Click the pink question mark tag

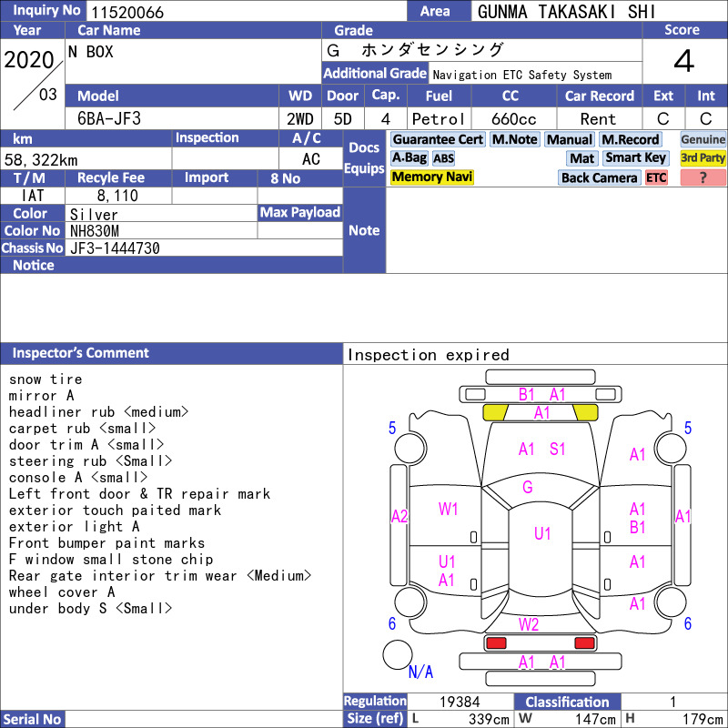pyautogui.click(x=703, y=177)
